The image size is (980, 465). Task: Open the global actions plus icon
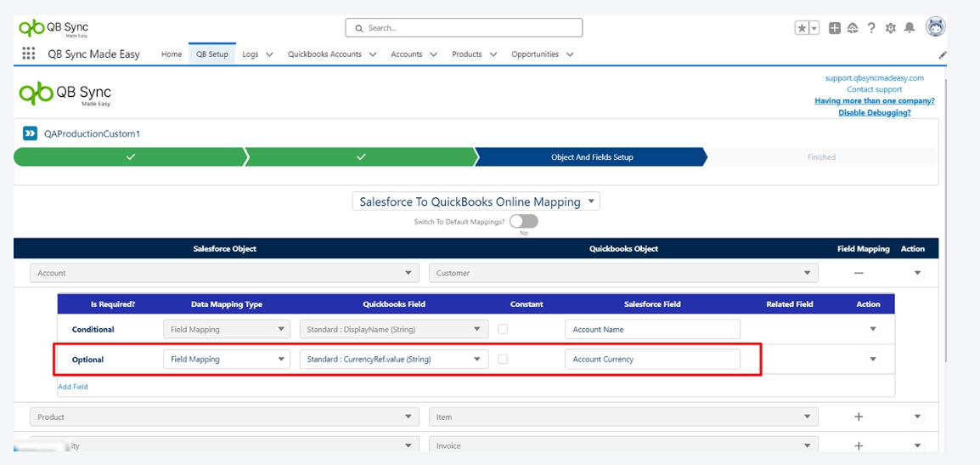pyautogui.click(x=835, y=28)
